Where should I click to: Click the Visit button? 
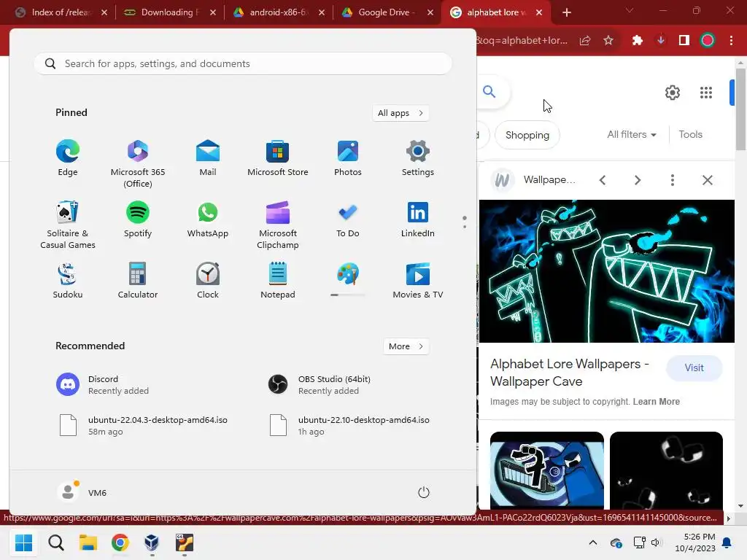tap(694, 367)
